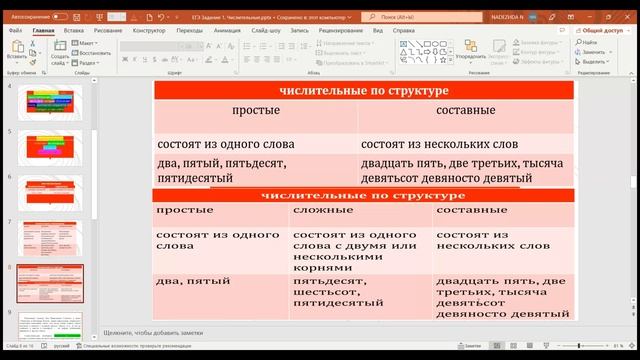Switch to the Рисование tab
Screen dimensions: 640x360
click(x=108, y=31)
